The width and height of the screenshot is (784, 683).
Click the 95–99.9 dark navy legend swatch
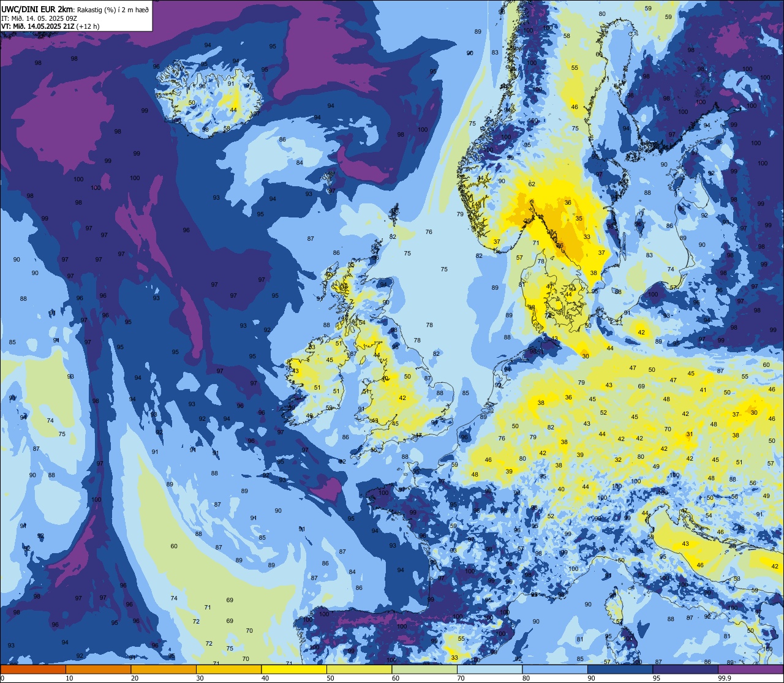click(685, 669)
